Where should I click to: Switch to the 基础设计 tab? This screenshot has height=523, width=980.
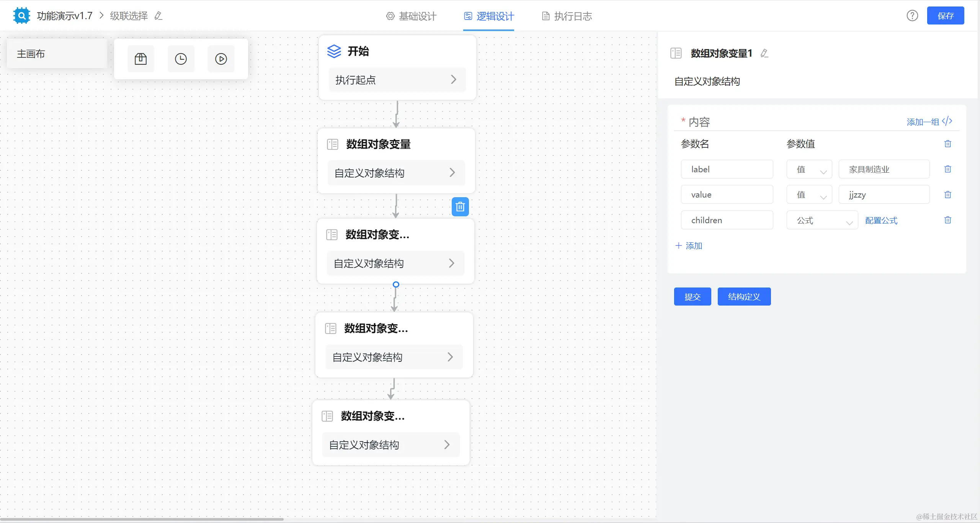412,16
